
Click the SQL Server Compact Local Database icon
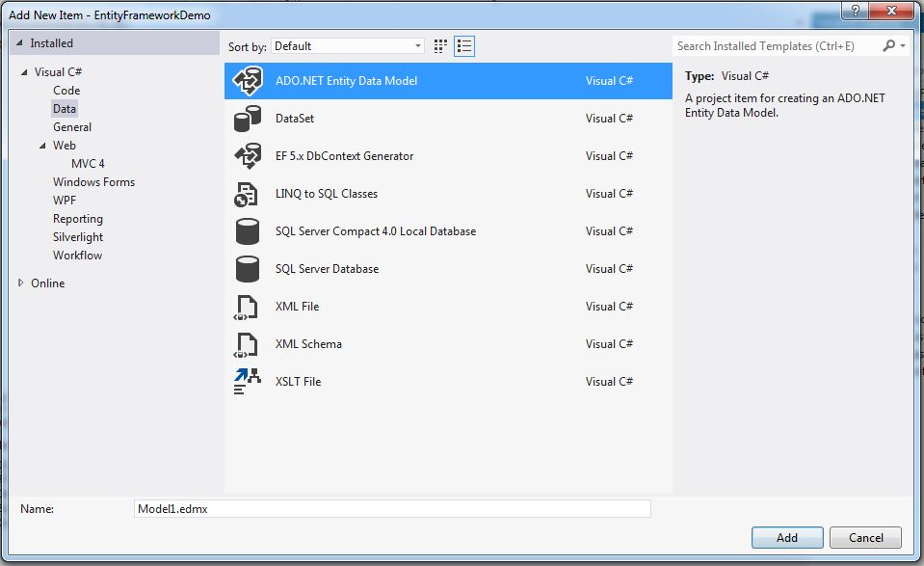[248, 231]
